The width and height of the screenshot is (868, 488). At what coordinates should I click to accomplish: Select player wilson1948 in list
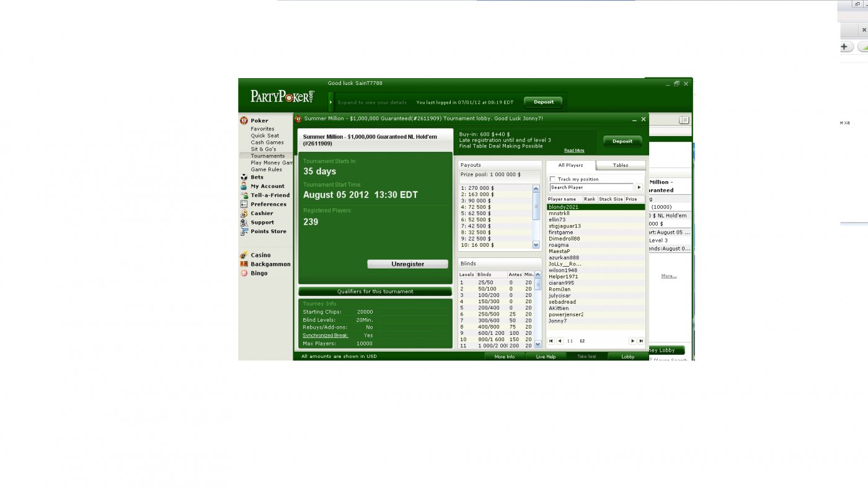(x=596, y=270)
